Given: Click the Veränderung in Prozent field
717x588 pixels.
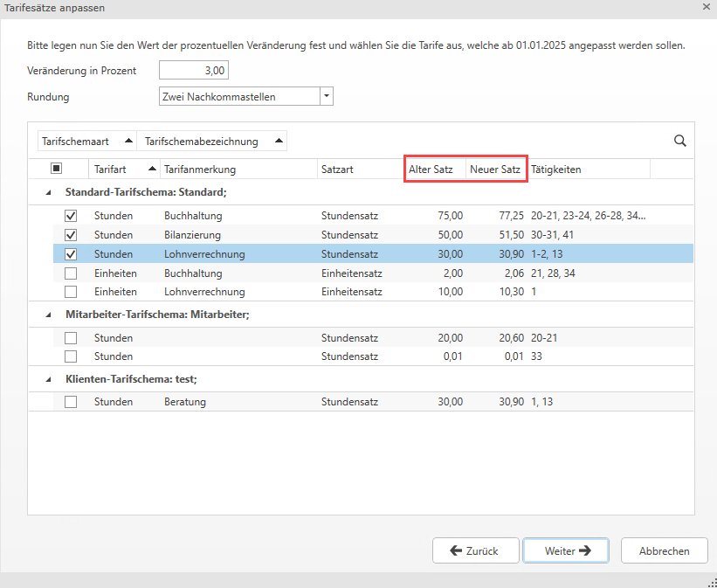Looking at the screenshot, I should pos(194,71).
